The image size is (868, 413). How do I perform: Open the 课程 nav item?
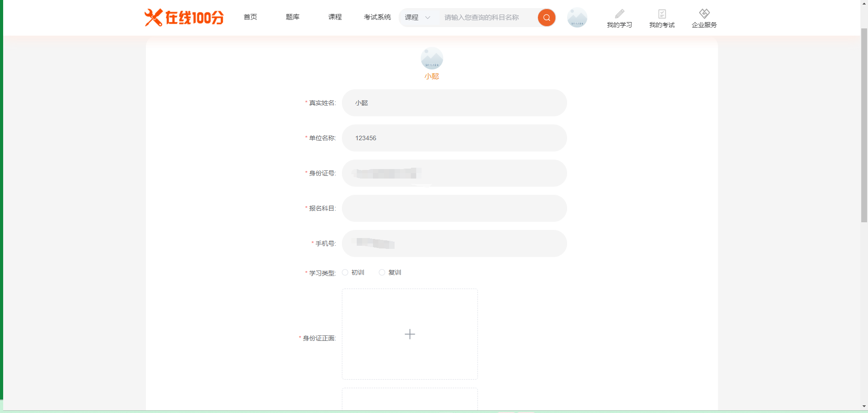coord(335,17)
